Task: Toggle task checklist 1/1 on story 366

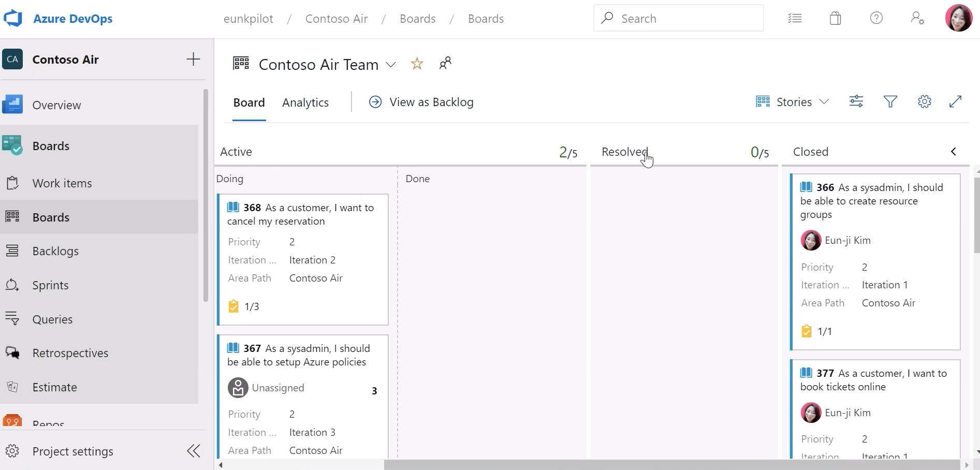Action: (x=816, y=331)
